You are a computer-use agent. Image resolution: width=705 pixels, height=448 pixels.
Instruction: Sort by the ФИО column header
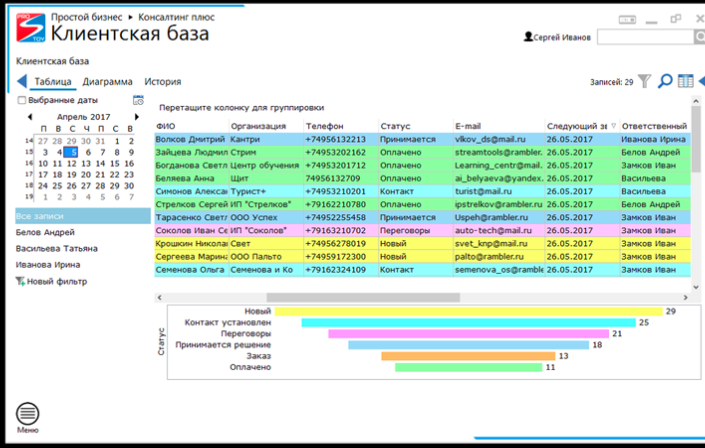(x=192, y=126)
